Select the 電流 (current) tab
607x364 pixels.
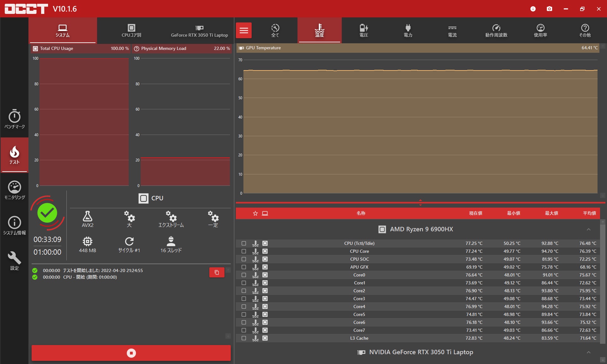click(x=452, y=30)
